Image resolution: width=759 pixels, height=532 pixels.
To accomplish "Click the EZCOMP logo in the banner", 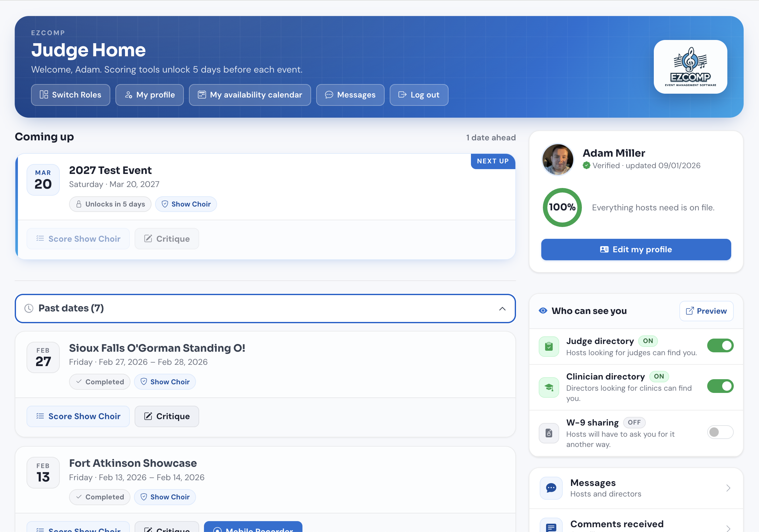I will [690, 67].
